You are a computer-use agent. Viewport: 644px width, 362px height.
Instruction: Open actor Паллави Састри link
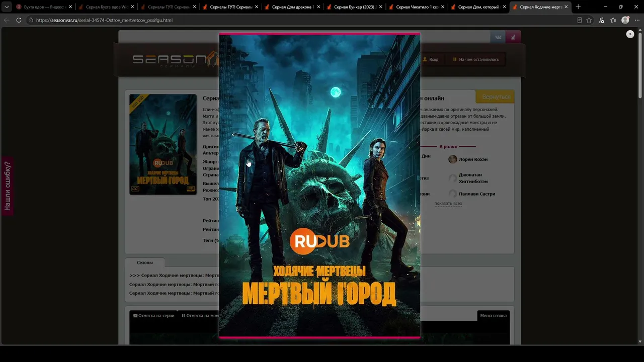point(477,194)
